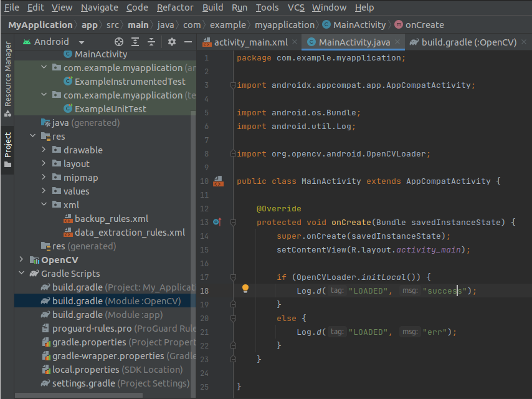Click Collapse All icon in Project panel
Image resolution: width=532 pixels, height=399 pixels.
[151, 42]
